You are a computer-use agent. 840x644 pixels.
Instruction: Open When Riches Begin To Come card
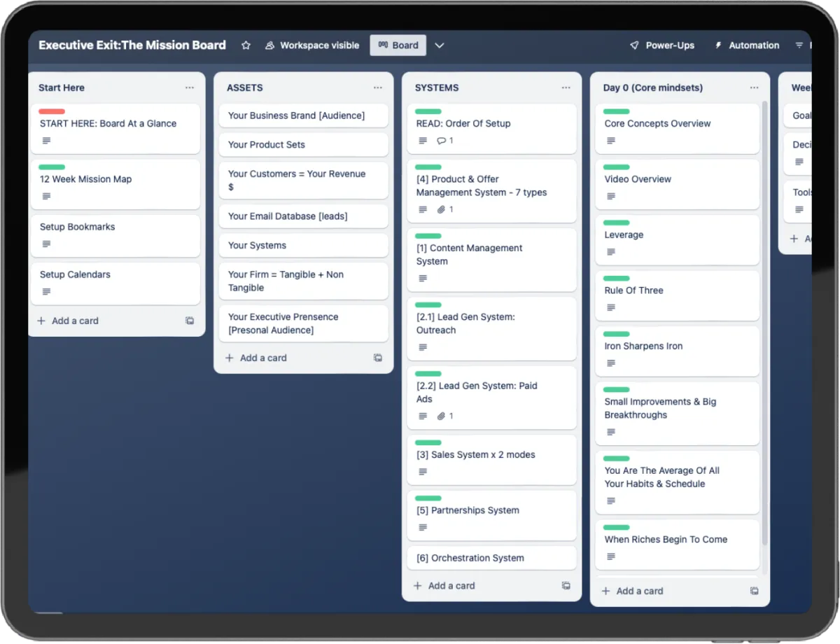point(677,545)
